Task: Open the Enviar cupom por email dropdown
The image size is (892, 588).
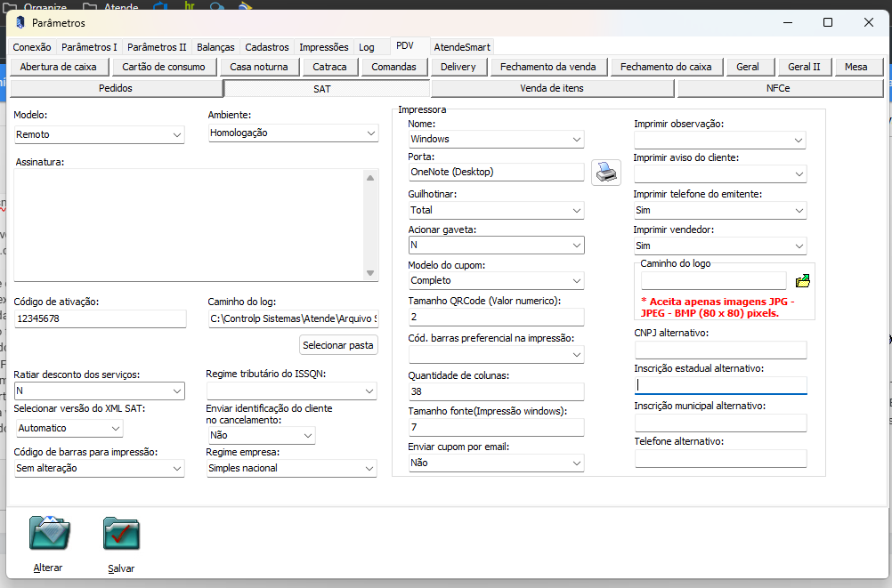Action: (496, 463)
